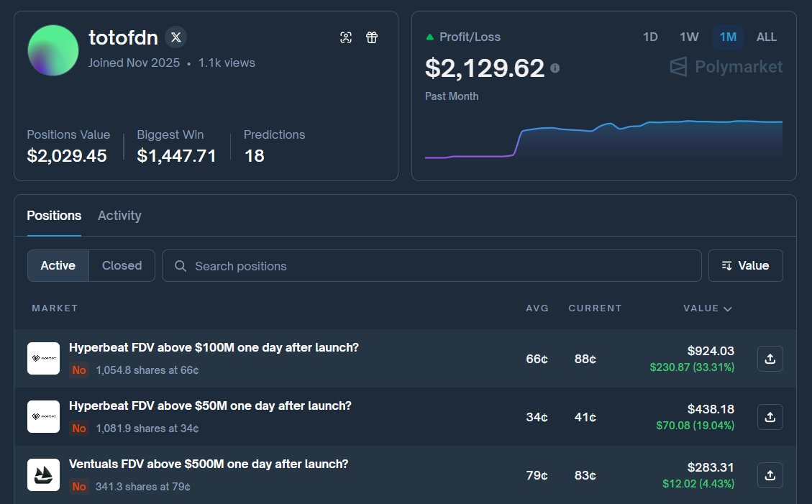Click the $283.31 position value
The image size is (812, 504).
click(711, 467)
